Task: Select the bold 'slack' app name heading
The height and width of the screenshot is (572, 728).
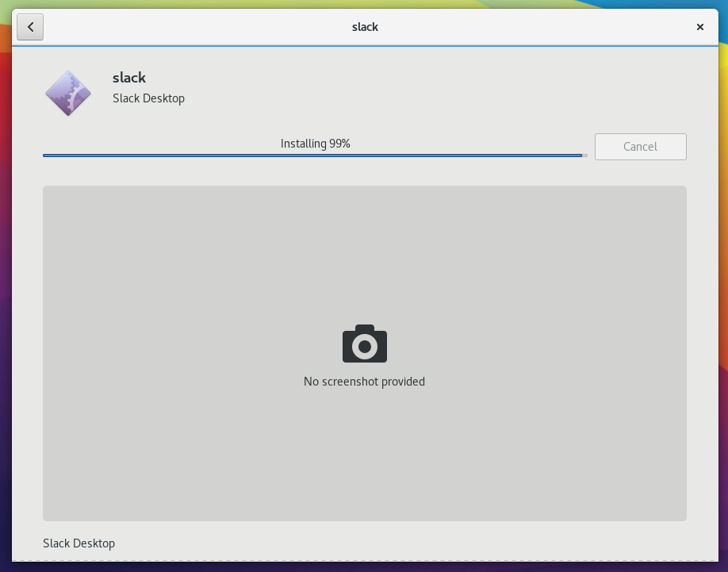Action: coord(129,78)
